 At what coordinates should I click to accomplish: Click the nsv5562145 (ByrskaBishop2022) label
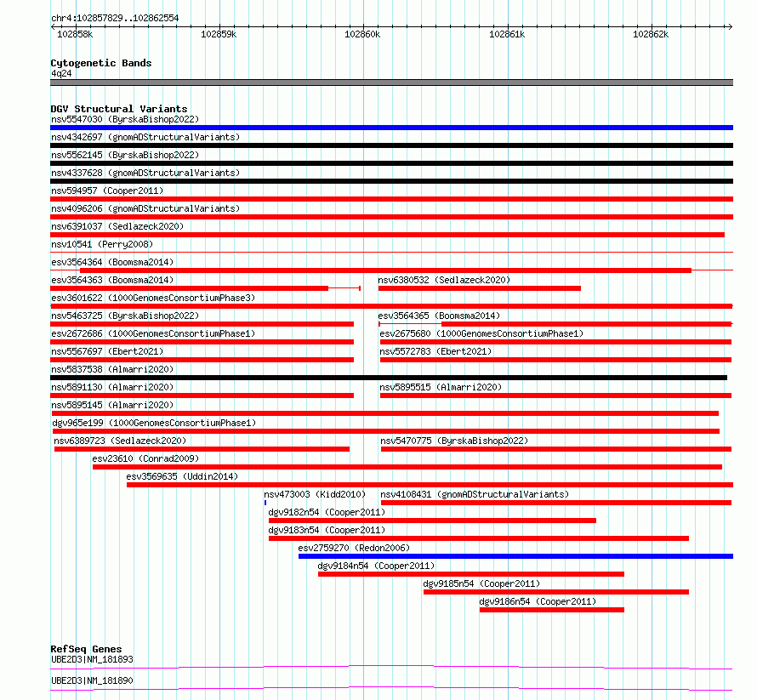(x=125, y=155)
